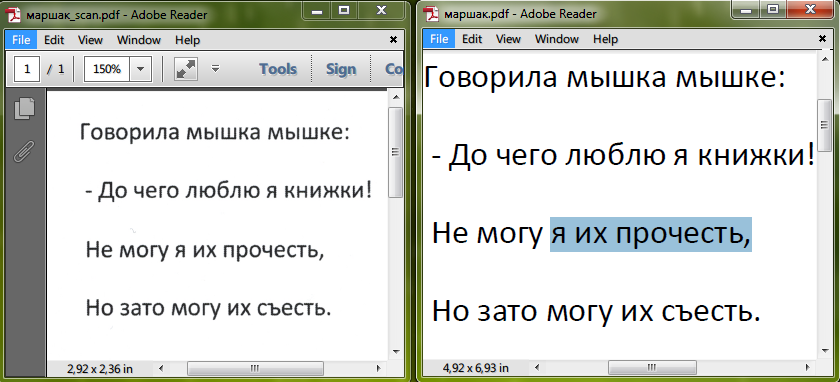Open the Window menu in маршак.pdf window
The image size is (840, 382).
[x=557, y=39]
